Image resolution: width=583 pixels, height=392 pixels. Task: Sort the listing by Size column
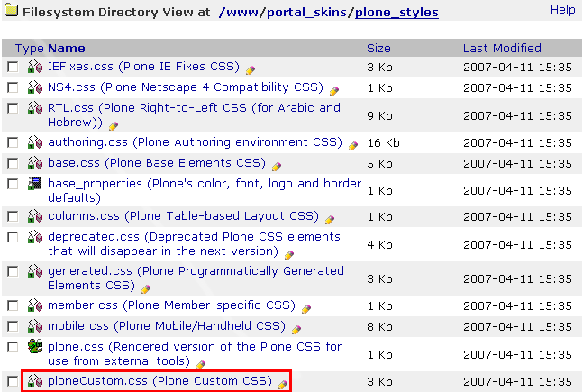tap(378, 49)
